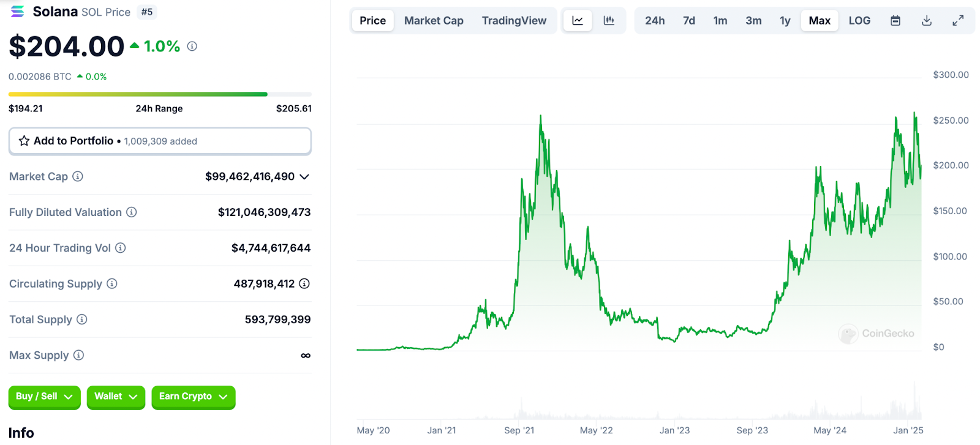980x445 pixels.
Task: Select the Price tab
Action: [x=372, y=20]
